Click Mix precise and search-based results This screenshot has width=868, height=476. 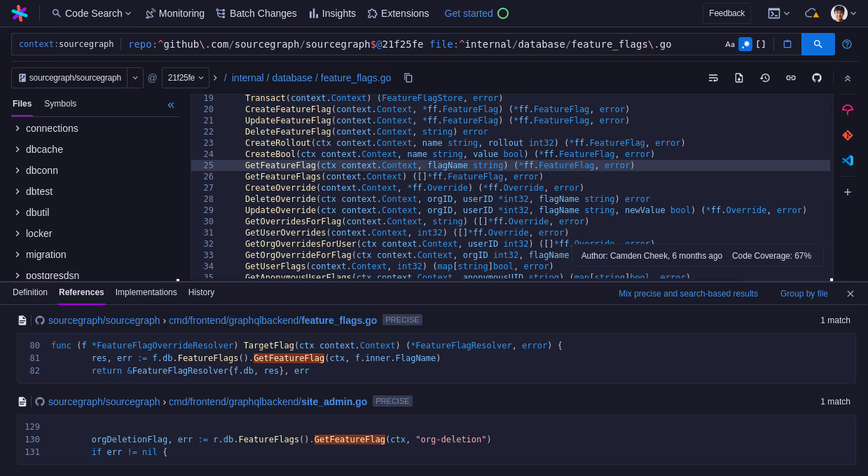pos(688,294)
